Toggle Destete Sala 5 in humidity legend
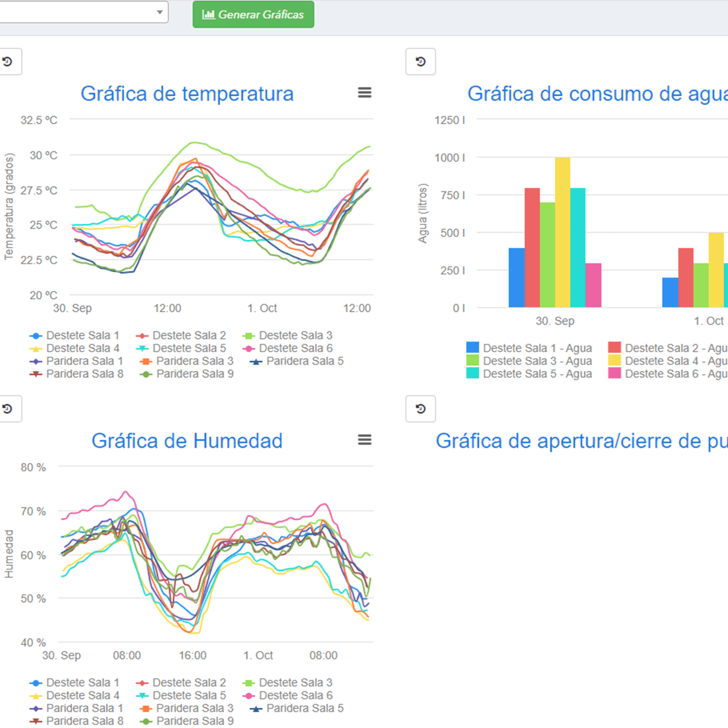The height and width of the screenshot is (728, 728). click(181, 695)
